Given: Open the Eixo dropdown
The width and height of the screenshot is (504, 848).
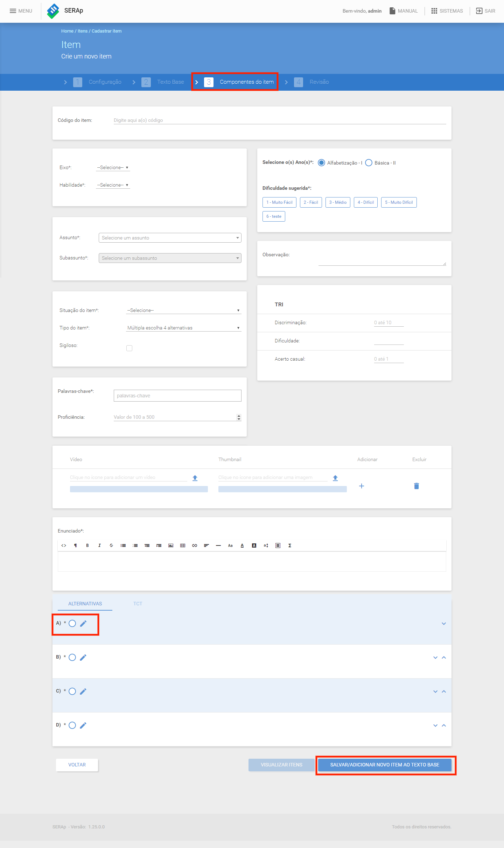Looking at the screenshot, I should pos(113,168).
